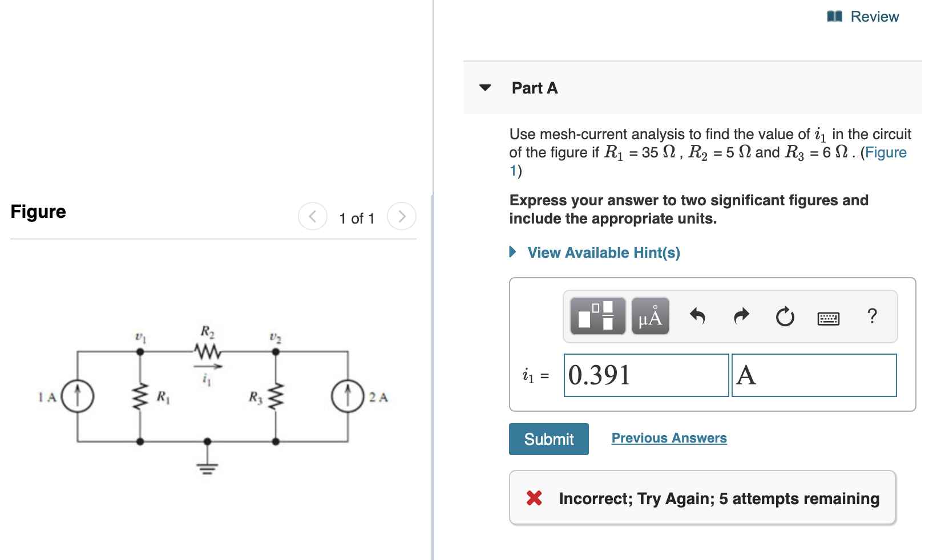Go to the next figure with the right chevron

(x=402, y=216)
